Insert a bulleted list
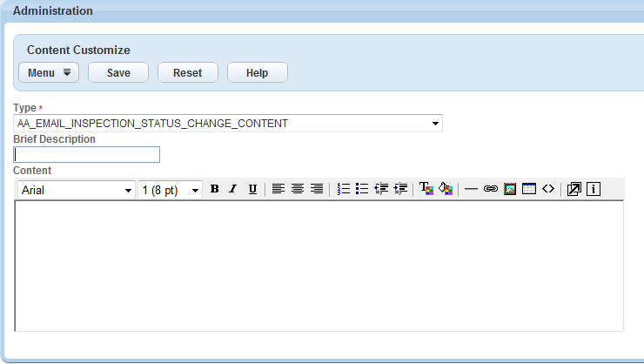This screenshot has width=644, height=364. pyautogui.click(x=362, y=189)
